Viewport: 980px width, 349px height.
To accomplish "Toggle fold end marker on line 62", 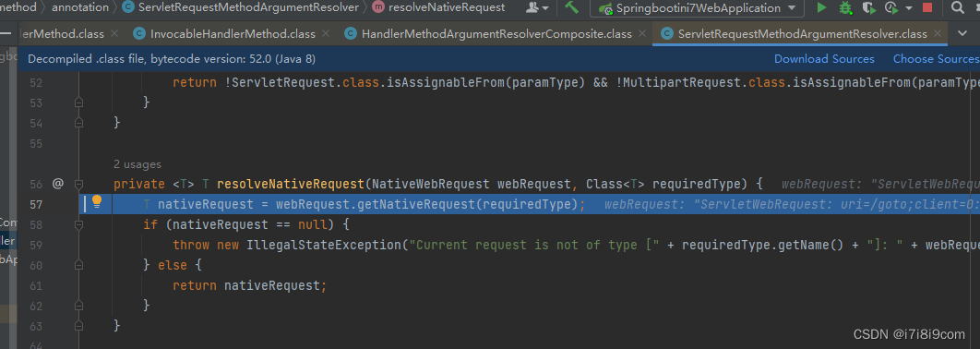I will [x=78, y=306].
